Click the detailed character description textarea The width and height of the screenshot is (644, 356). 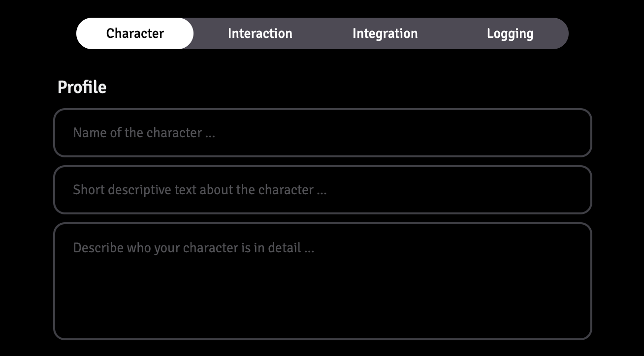(322, 280)
